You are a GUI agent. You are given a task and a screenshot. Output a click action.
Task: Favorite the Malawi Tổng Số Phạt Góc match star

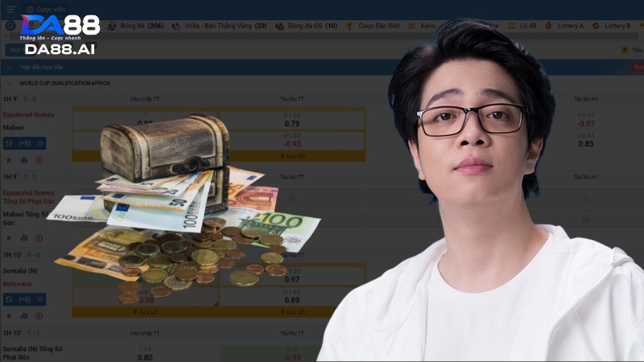9,238
